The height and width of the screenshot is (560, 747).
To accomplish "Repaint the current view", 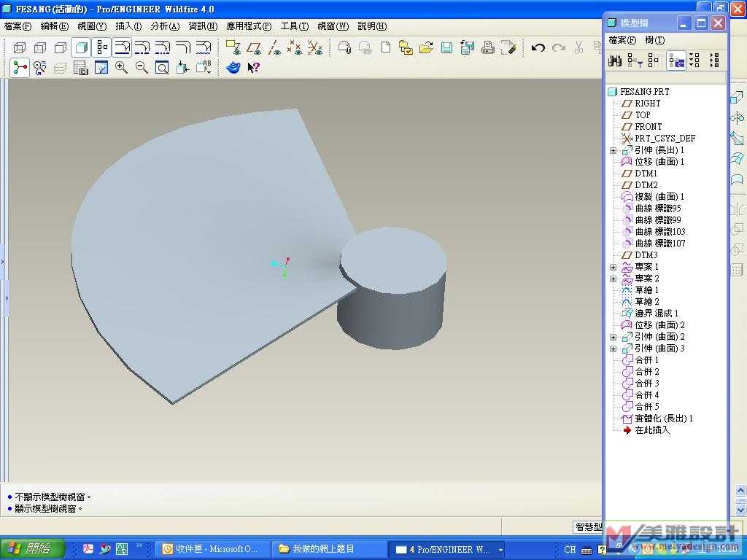I will click(101, 68).
